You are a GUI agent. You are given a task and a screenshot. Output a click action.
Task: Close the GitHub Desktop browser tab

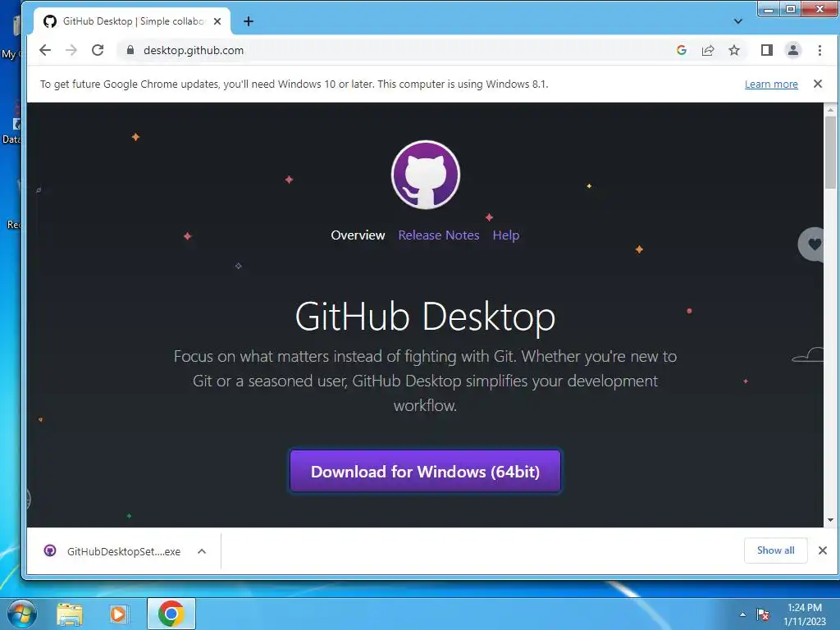click(x=217, y=21)
